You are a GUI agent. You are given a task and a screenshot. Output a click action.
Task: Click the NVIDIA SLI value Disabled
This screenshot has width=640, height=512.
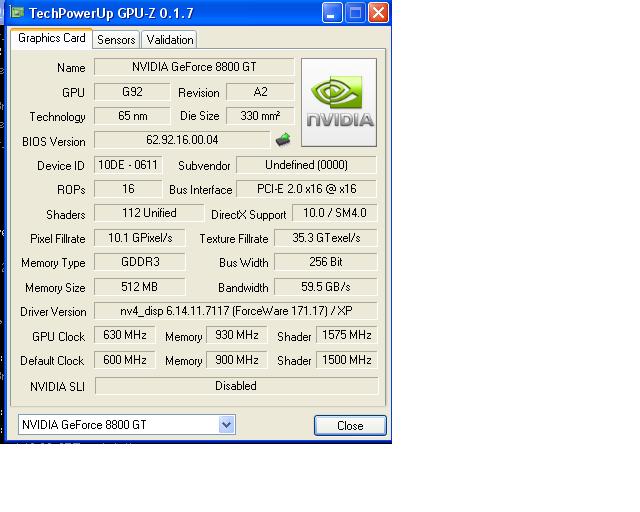tap(237, 386)
